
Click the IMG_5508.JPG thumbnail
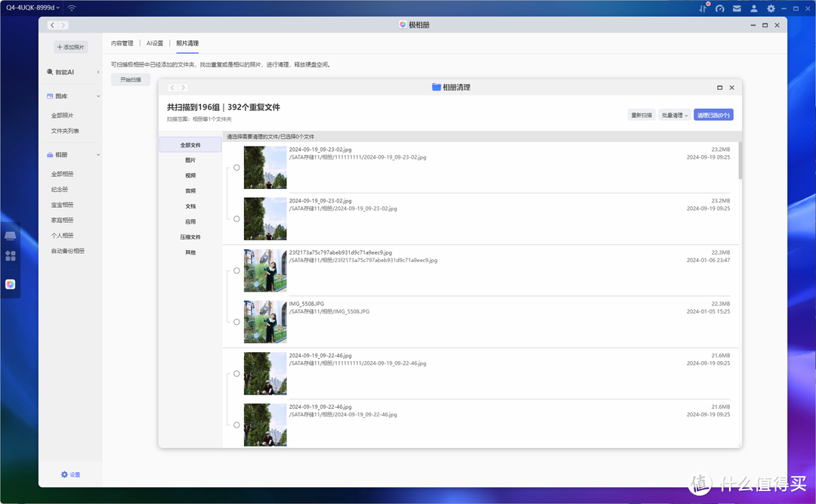tap(264, 321)
